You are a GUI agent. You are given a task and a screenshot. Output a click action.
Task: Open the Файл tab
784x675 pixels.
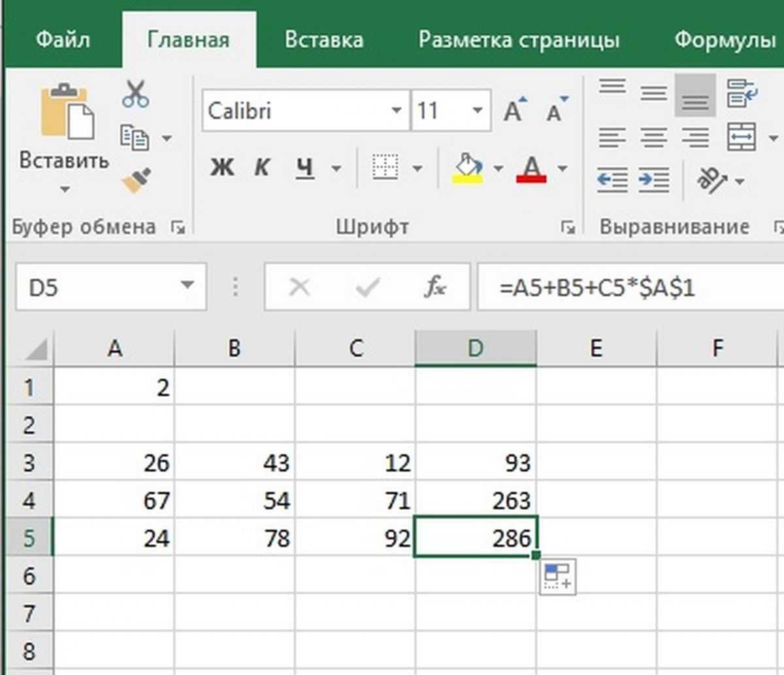point(63,40)
